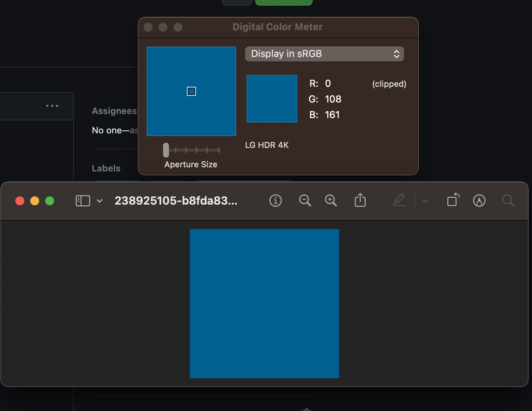
Task: Select the Highlight tool icon
Action: tap(479, 200)
